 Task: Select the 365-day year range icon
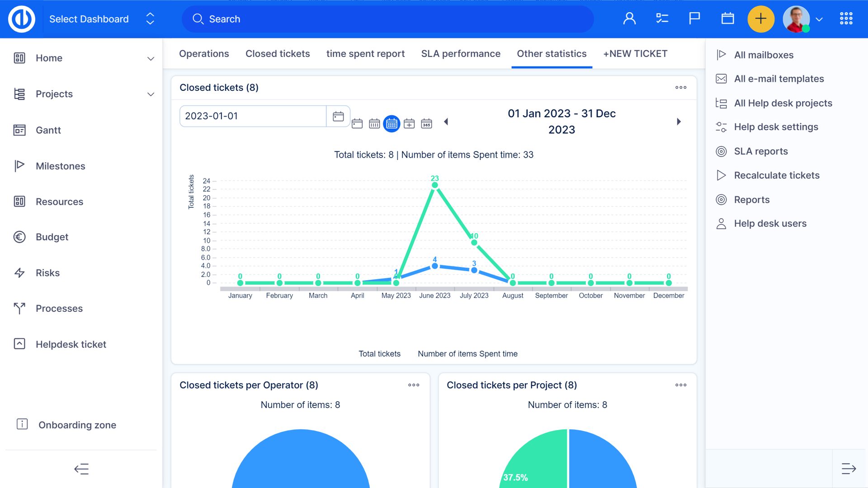pos(426,123)
